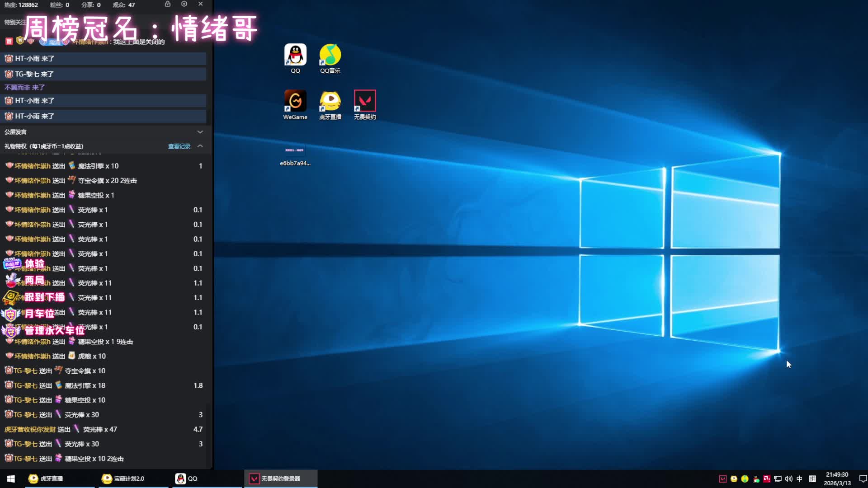Expand the 公屏发言 section chevron
Screen dimensions: 868x488
200,132
